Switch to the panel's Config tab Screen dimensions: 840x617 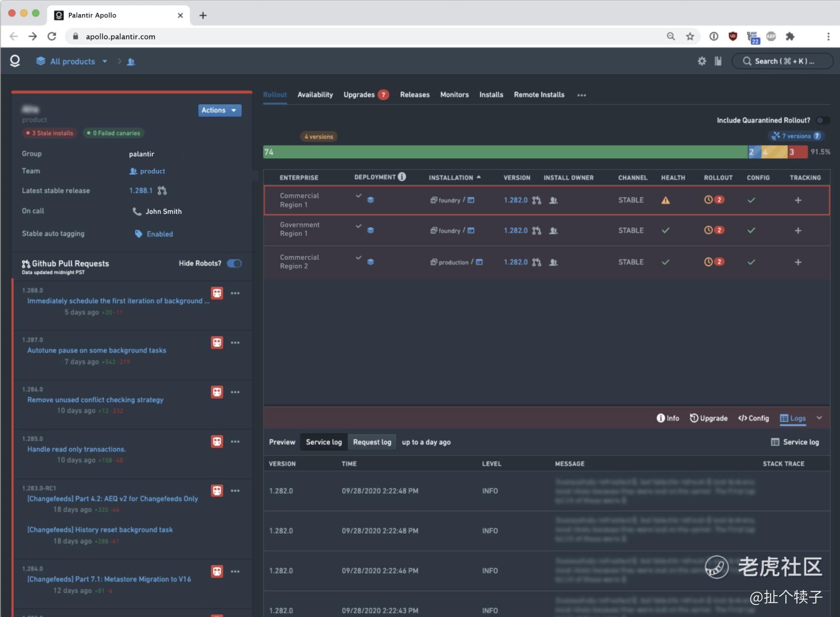(x=753, y=418)
